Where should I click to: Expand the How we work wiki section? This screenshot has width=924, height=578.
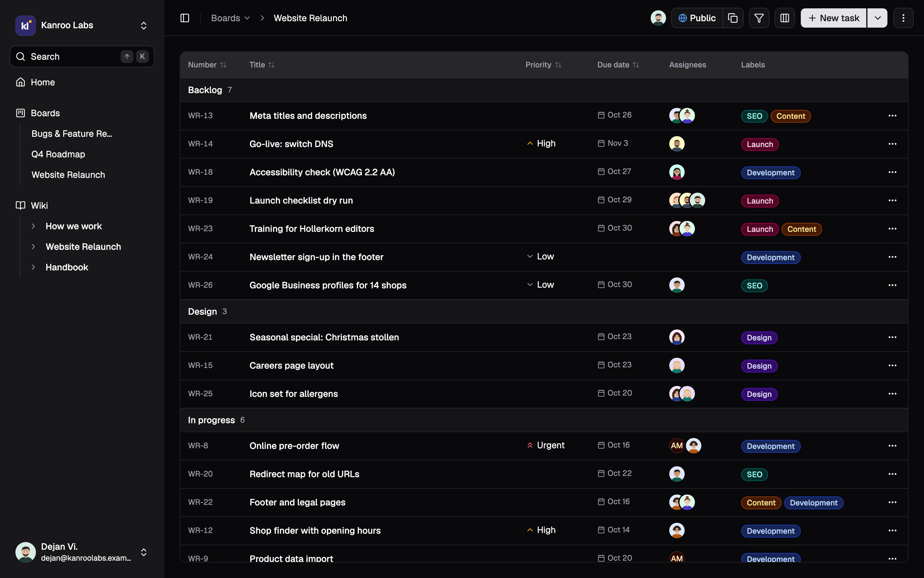pos(33,226)
